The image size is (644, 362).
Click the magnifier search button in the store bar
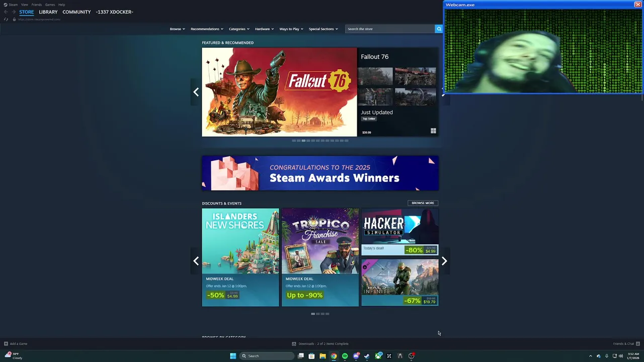(439, 29)
